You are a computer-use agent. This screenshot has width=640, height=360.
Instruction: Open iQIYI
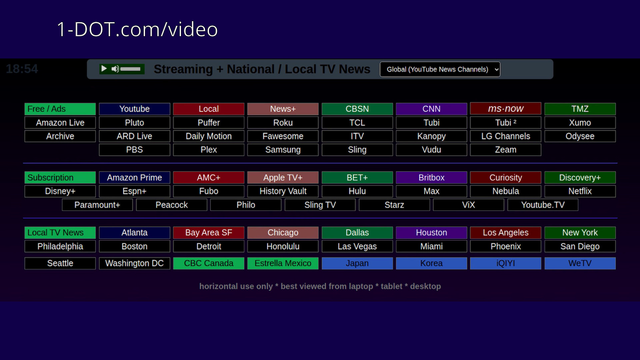pyautogui.click(x=506, y=263)
